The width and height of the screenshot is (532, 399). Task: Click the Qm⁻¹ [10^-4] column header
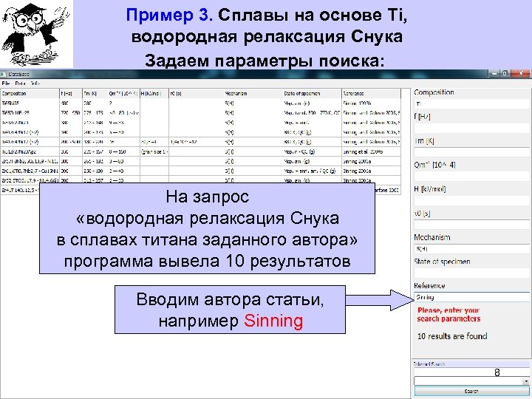[x=123, y=93]
